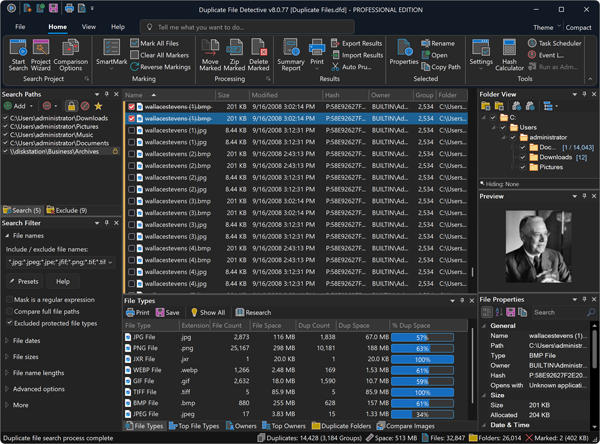Generate a Summary Report
Viewport: 600px width, 444px height.
coord(291,56)
